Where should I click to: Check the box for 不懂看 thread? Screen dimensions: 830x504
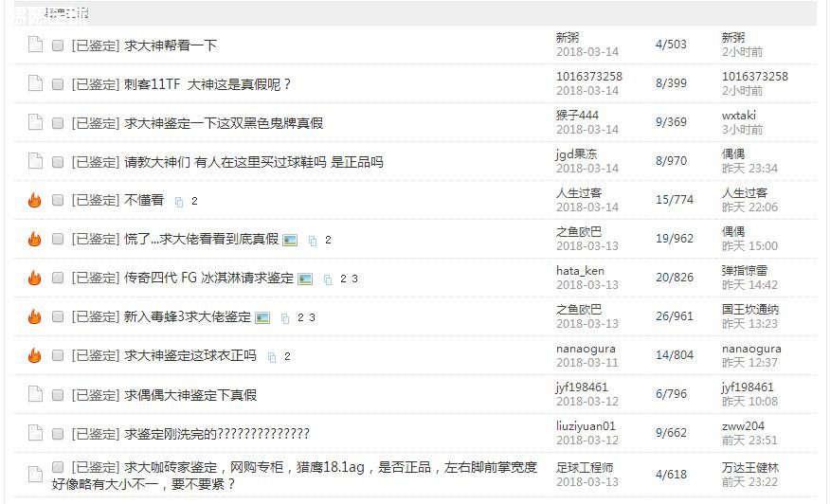point(58,200)
